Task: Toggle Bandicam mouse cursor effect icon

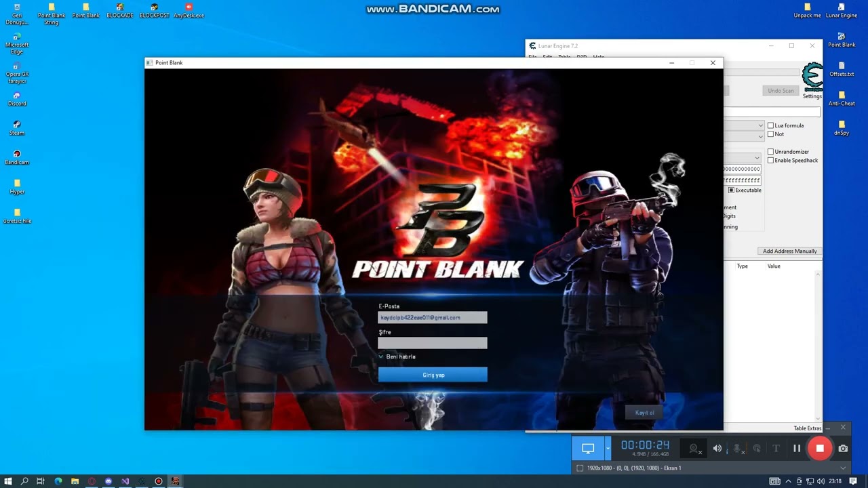Action: [x=757, y=448]
